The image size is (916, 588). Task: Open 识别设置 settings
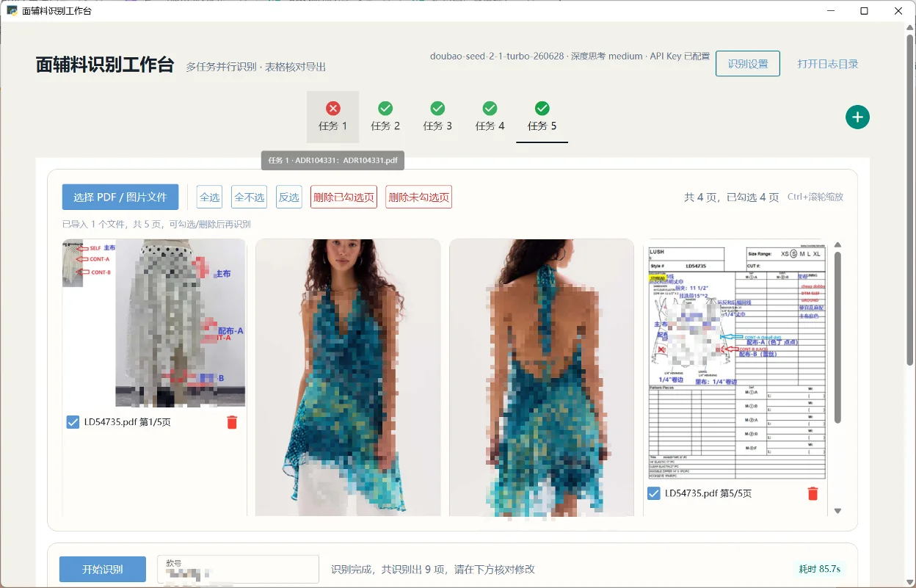pyautogui.click(x=748, y=64)
